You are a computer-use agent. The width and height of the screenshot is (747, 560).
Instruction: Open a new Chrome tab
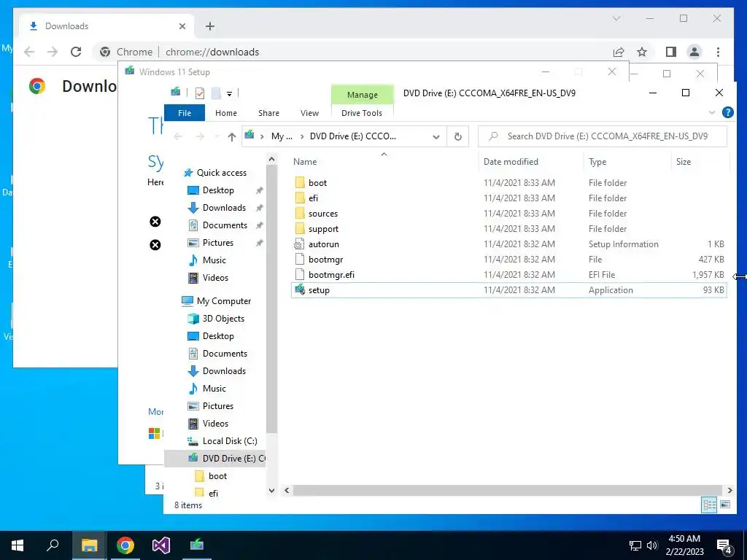pos(210,26)
